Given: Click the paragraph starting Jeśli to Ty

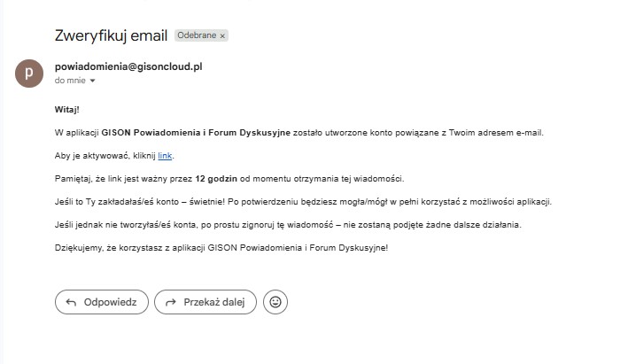Looking at the screenshot, I should 303,201.
